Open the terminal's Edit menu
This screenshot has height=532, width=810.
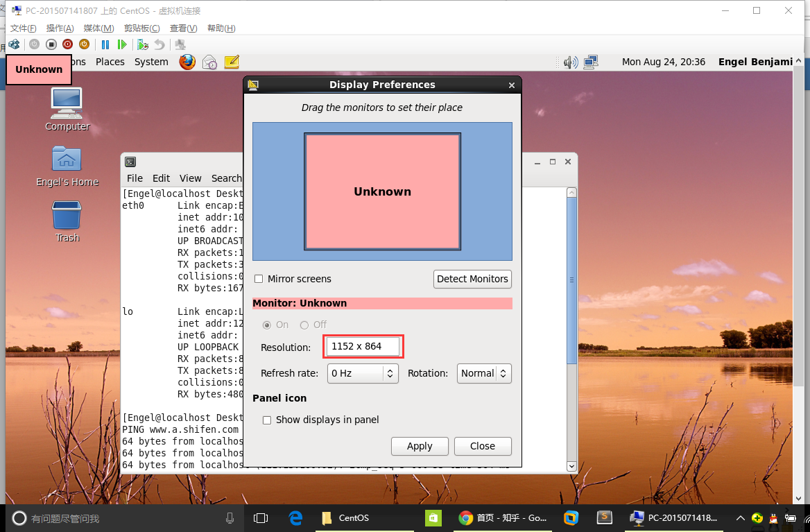[x=161, y=178]
